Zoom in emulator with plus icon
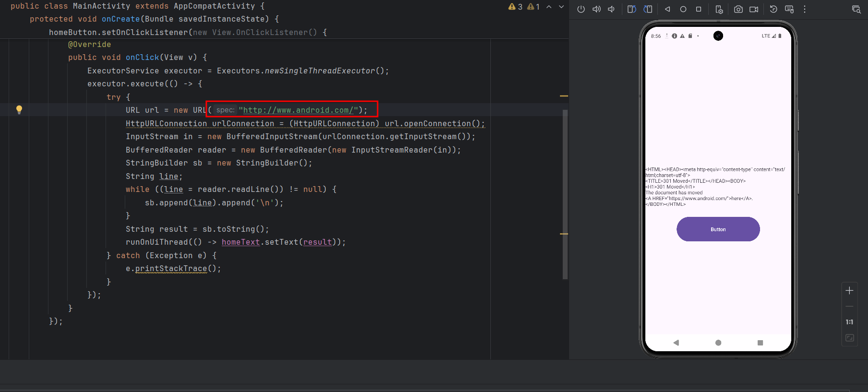 (x=849, y=290)
